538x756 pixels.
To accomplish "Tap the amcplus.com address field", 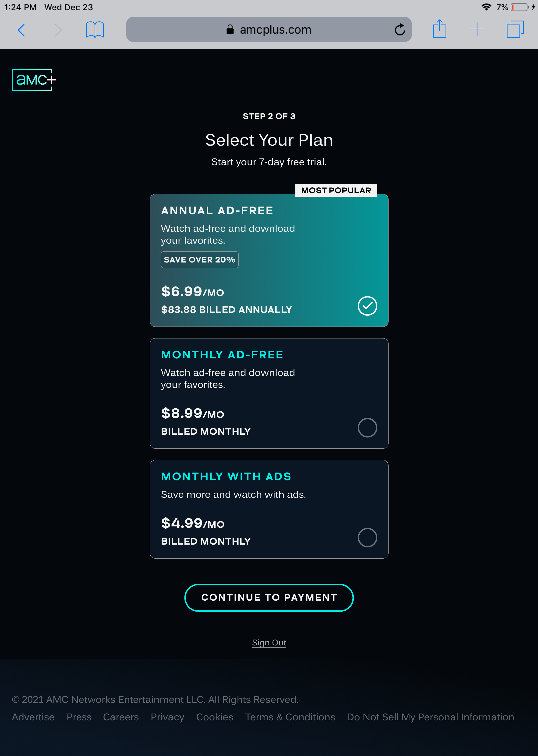I will [x=269, y=29].
